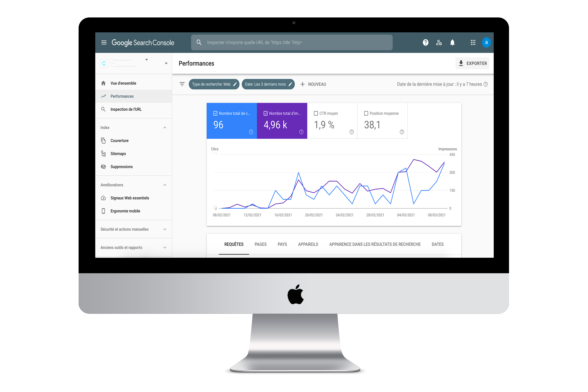This screenshot has width=588, height=392.
Task: Click the Couverture index icon
Action: pos(103,141)
